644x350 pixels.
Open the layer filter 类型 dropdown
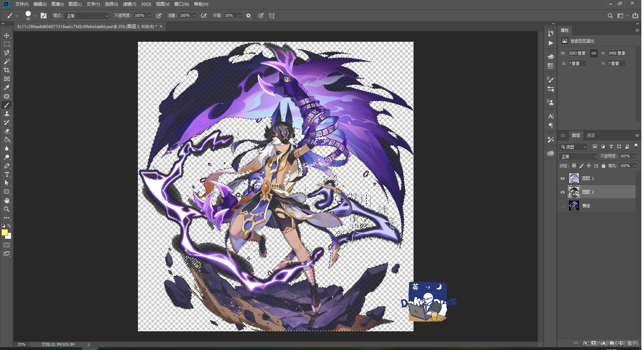pyautogui.click(x=573, y=147)
